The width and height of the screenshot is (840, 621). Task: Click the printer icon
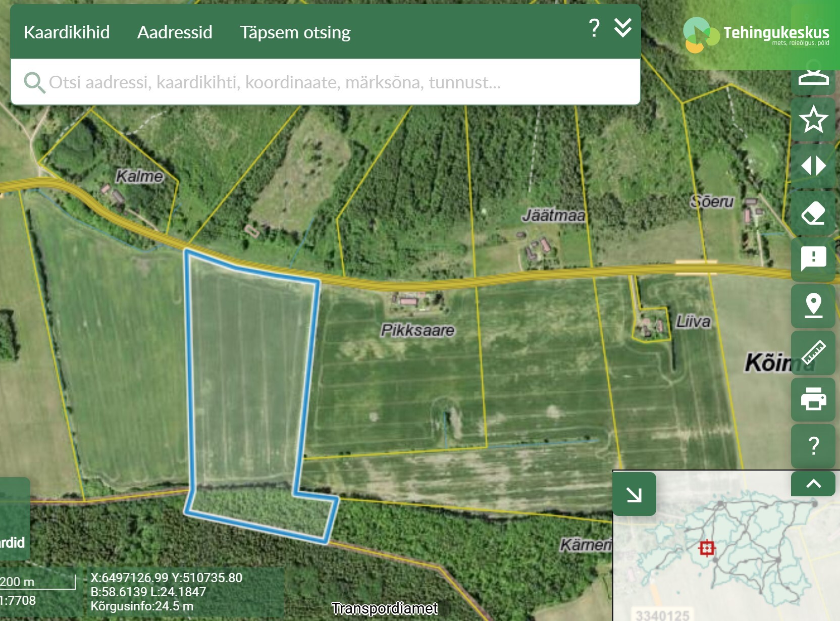coord(813,399)
